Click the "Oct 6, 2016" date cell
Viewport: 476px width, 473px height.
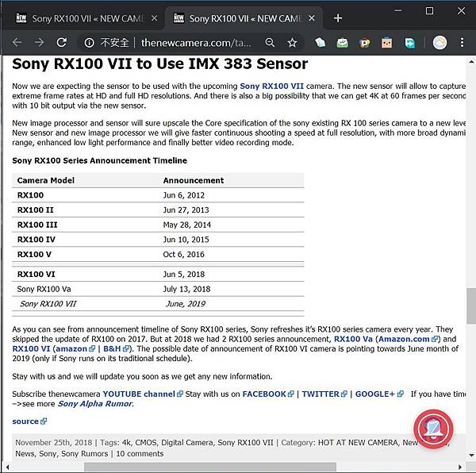tap(184, 255)
